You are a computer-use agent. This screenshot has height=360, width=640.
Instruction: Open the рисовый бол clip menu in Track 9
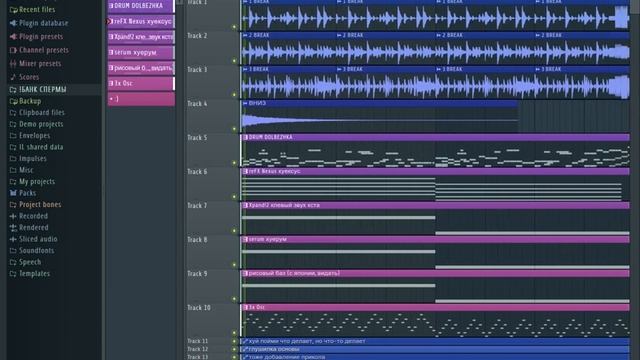pyautogui.click(x=245, y=273)
